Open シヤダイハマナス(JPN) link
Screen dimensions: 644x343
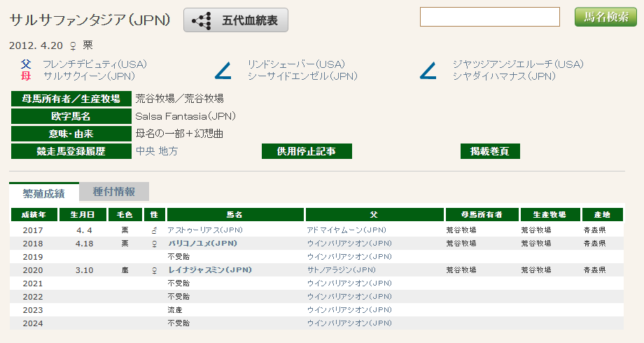coord(504,76)
